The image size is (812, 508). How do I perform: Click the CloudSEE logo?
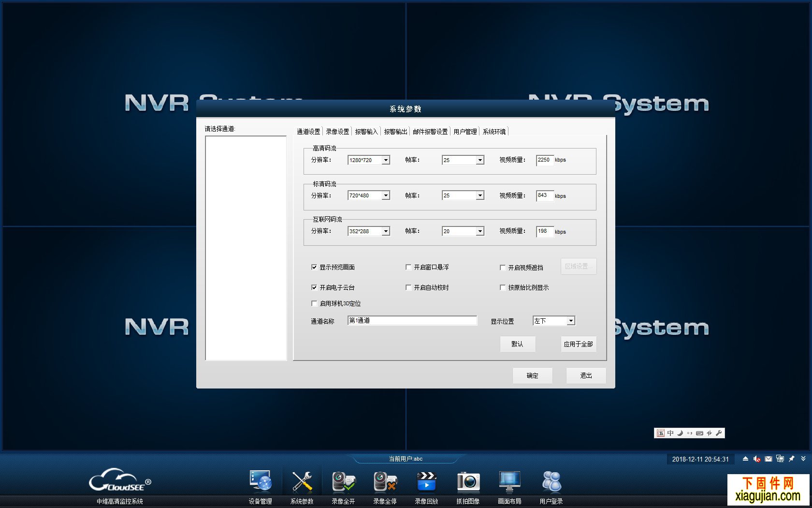120,479
